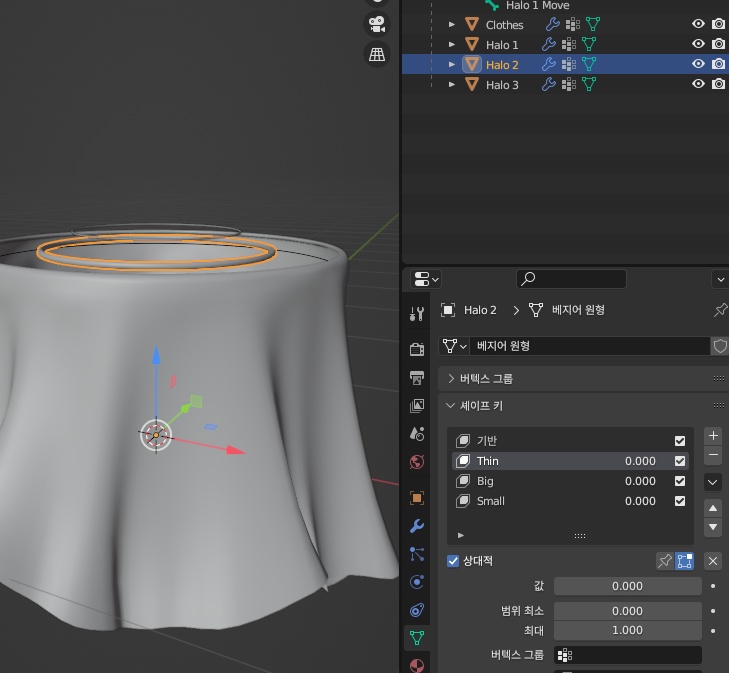
Task: Click modifier wrench icon on Halo 2 row
Action: coord(549,64)
